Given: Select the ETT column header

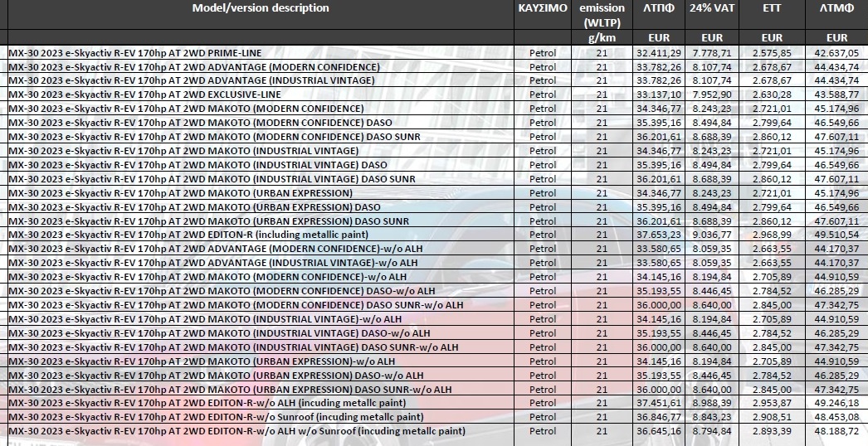Looking at the screenshot, I should click(772, 8).
